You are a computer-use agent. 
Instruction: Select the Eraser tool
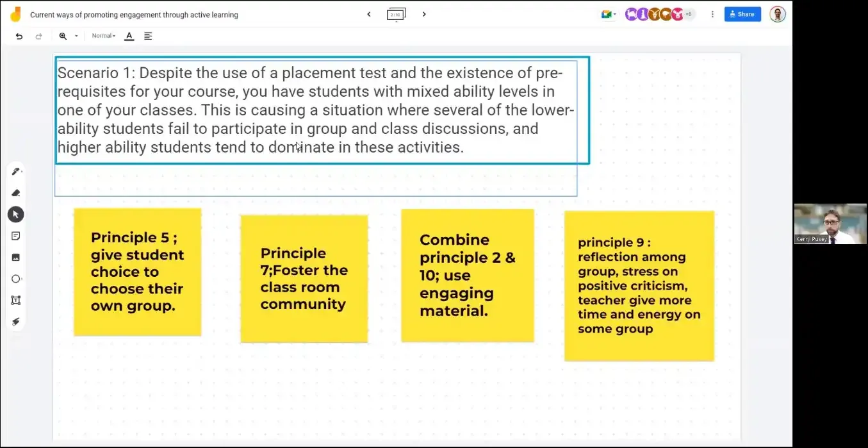(x=16, y=193)
